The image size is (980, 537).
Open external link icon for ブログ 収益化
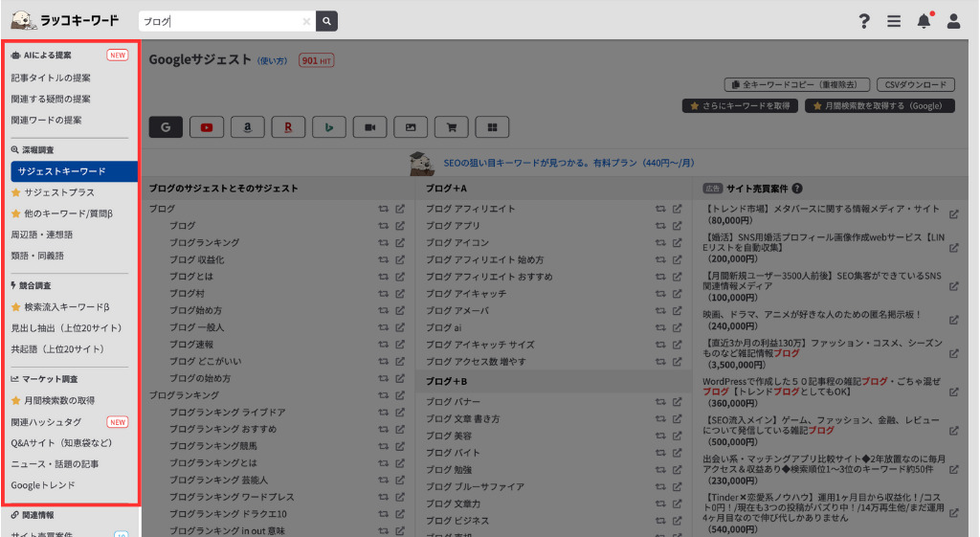[x=400, y=259]
